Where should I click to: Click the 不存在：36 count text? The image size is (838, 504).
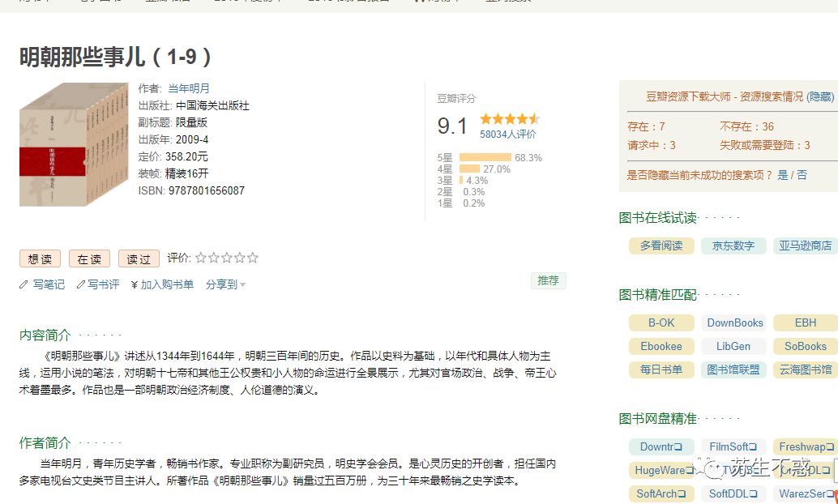click(746, 126)
